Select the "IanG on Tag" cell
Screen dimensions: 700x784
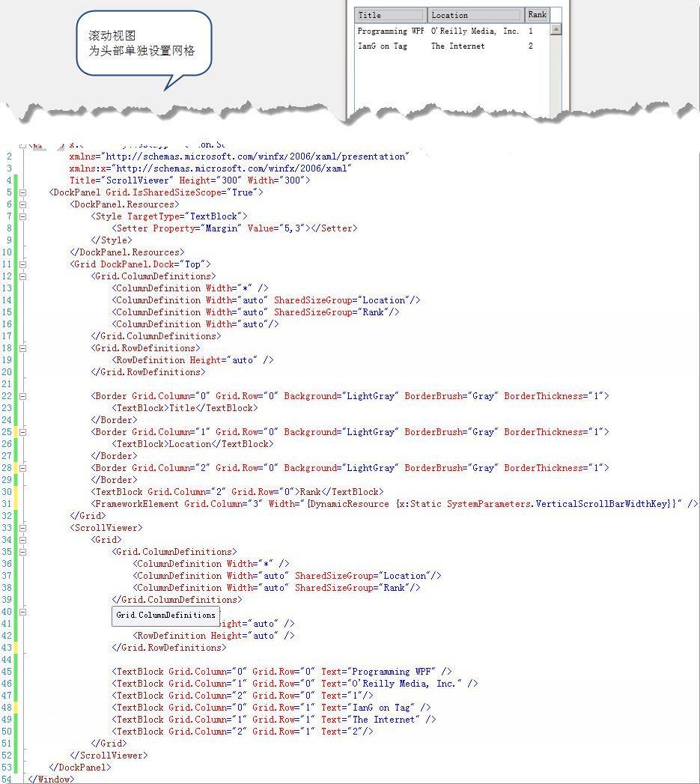382,46
